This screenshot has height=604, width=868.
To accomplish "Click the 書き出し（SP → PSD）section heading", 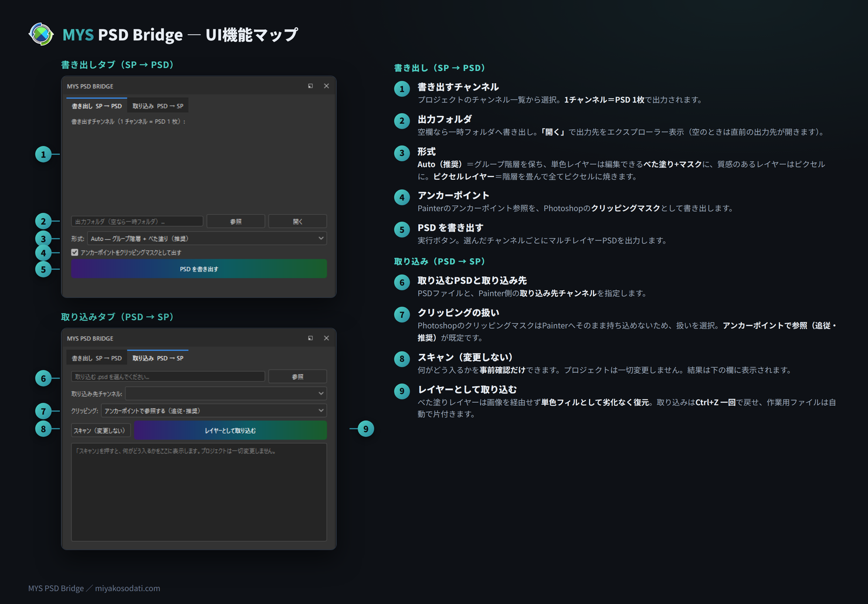I will tap(440, 68).
